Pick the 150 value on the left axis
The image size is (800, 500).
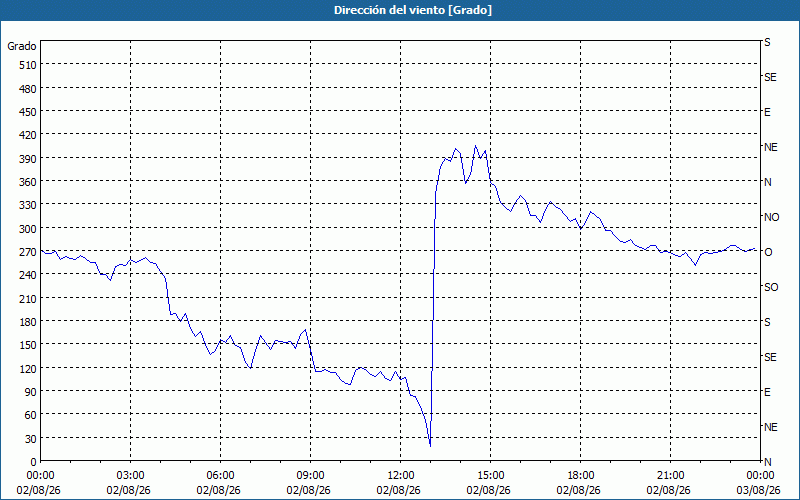click(28, 345)
